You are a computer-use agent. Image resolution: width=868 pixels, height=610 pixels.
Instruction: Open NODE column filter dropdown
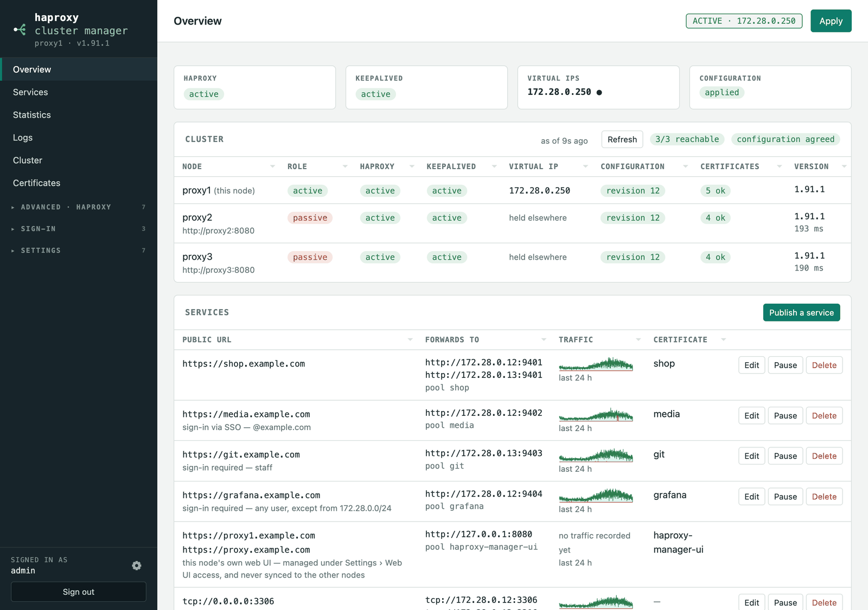click(x=272, y=166)
